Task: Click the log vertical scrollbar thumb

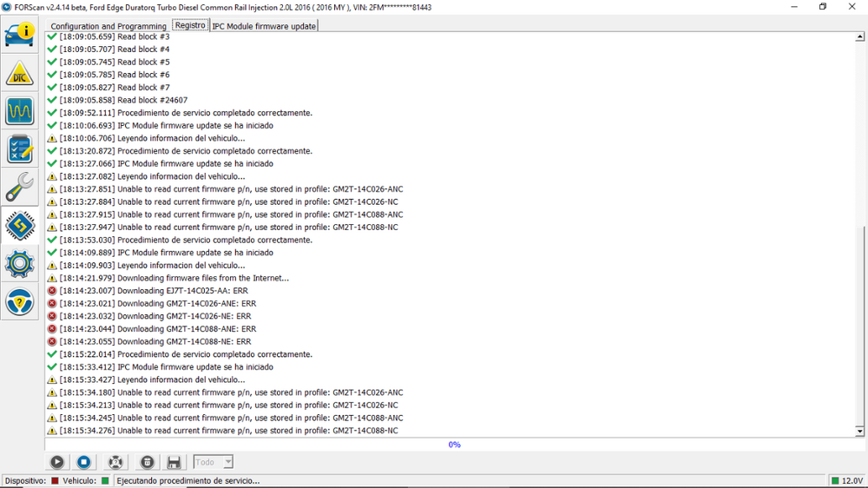Action: point(859,326)
